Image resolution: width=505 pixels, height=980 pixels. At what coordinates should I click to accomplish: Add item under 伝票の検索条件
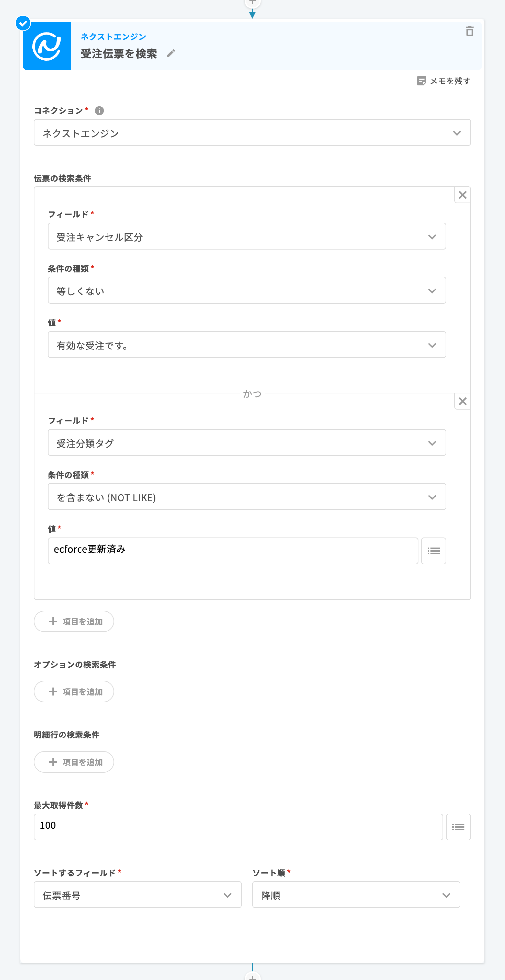(x=74, y=622)
